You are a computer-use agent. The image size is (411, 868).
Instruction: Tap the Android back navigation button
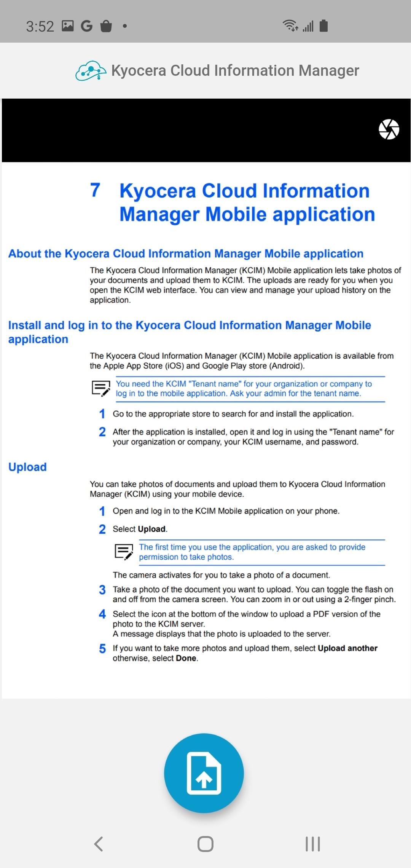pos(99,844)
